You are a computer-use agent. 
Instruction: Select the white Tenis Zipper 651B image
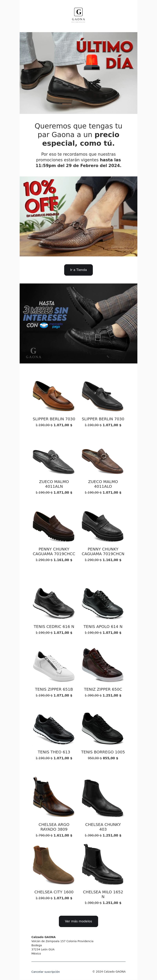click(54, 666)
